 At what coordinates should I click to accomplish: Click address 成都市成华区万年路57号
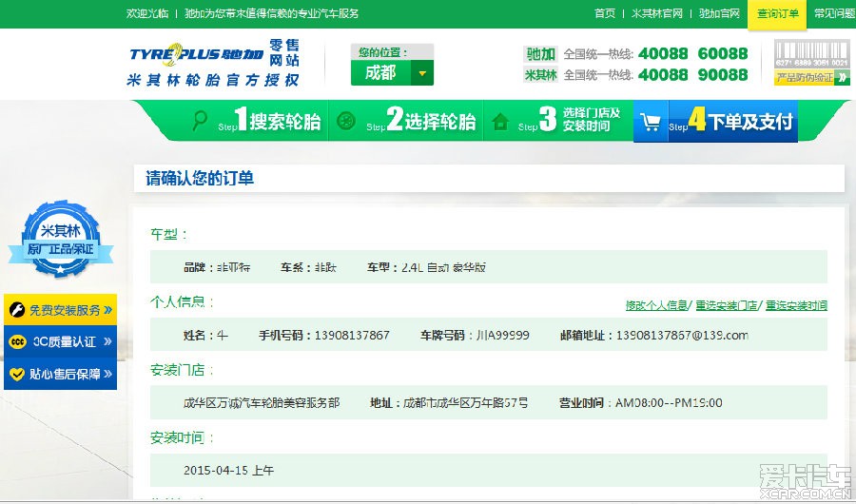[466, 402]
